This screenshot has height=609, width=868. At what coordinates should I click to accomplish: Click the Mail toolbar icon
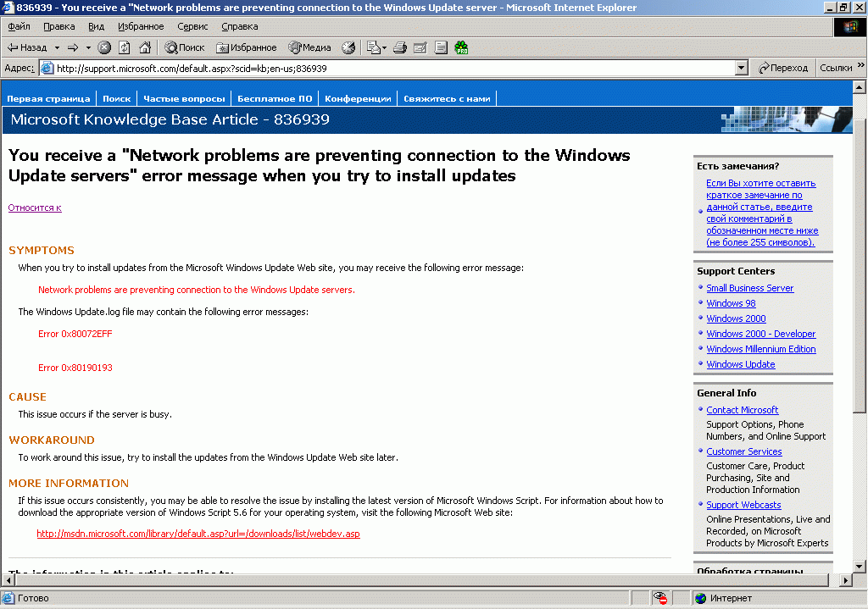374,47
